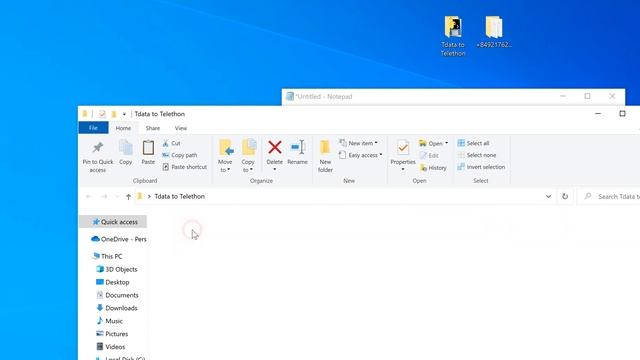Image resolution: width=640 pixels, height=360 pixels.
Task: Switch to the View ribbon tab
Action: [181, 128]
